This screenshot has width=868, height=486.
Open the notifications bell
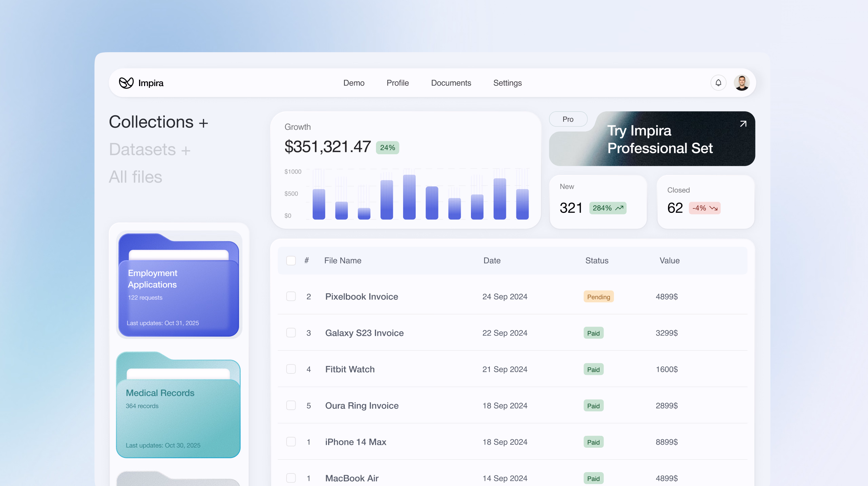[x=718, y=83]
